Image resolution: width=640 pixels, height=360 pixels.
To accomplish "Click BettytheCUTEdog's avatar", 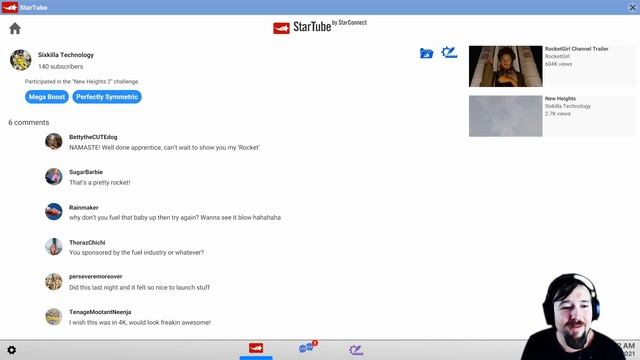I will click(53, 142).
